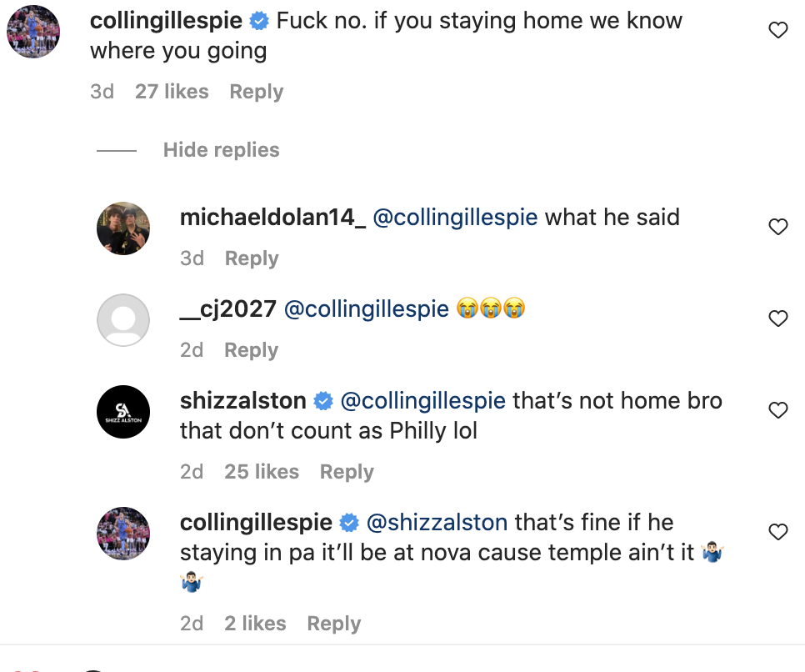The width and height of the screenshot is (805, 672).
Task: Like collingillespie's top comment with heart
Action: click(x=777, y=31)
